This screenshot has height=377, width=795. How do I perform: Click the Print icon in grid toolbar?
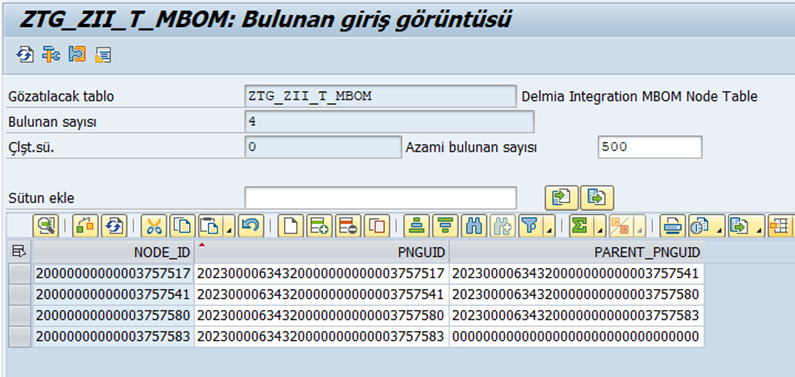673,227
